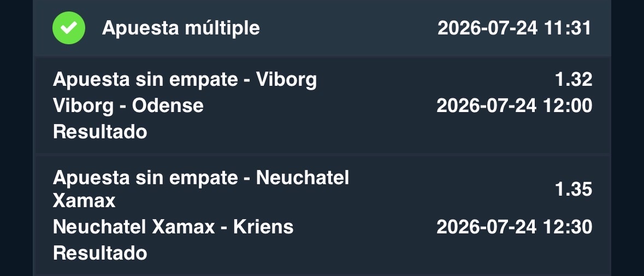This screenshot has height=276, width=644.
Task: Click the Odense team name
Action: (x=168, y=105)
